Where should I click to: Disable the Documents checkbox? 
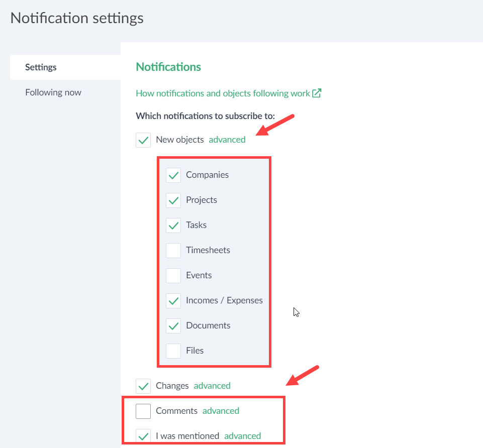click(173, 325)
